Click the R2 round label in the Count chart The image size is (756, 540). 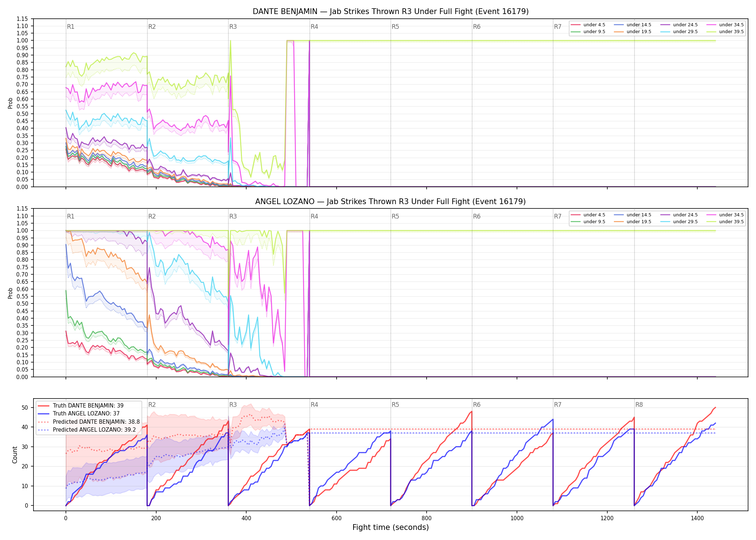click(152, 405)
